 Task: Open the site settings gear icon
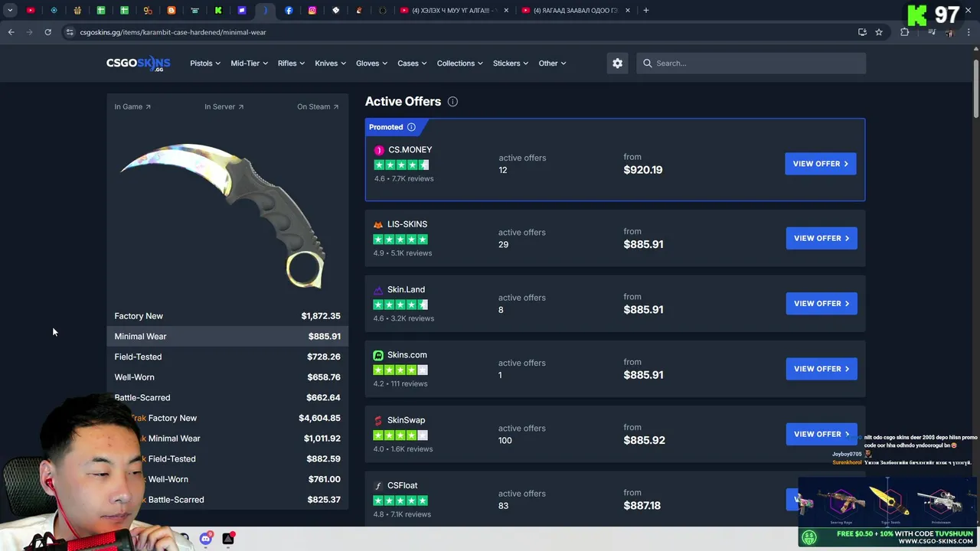[618, 64]
